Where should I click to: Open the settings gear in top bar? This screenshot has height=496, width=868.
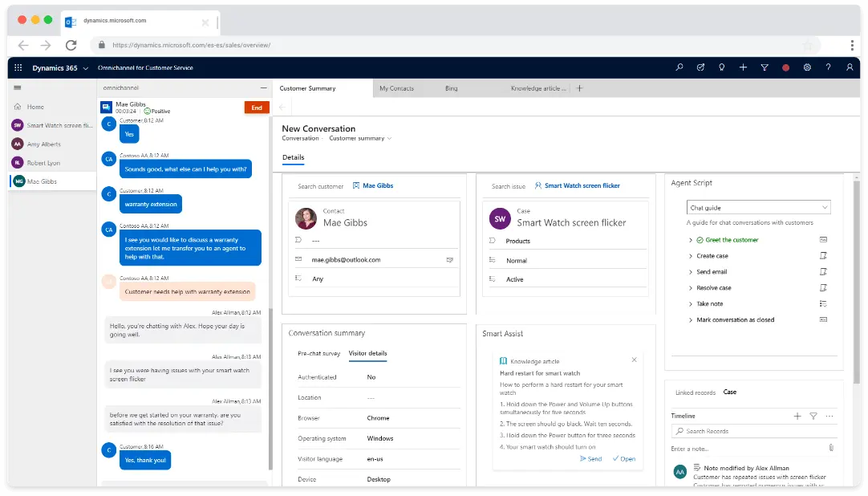click(807, 68)
